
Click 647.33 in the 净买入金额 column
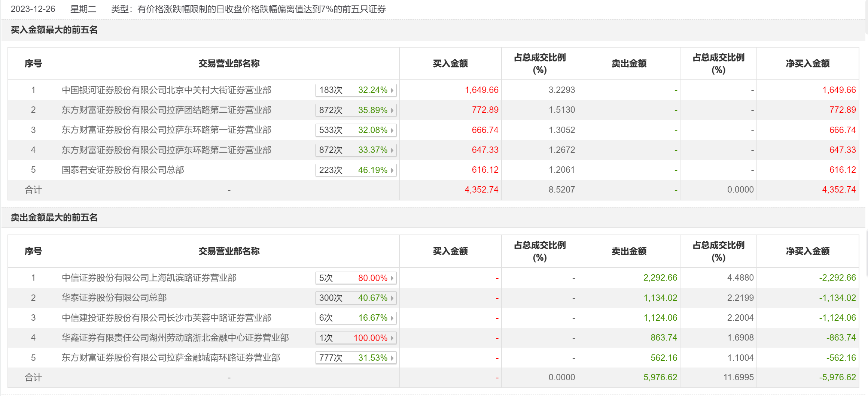click(843, 150)
